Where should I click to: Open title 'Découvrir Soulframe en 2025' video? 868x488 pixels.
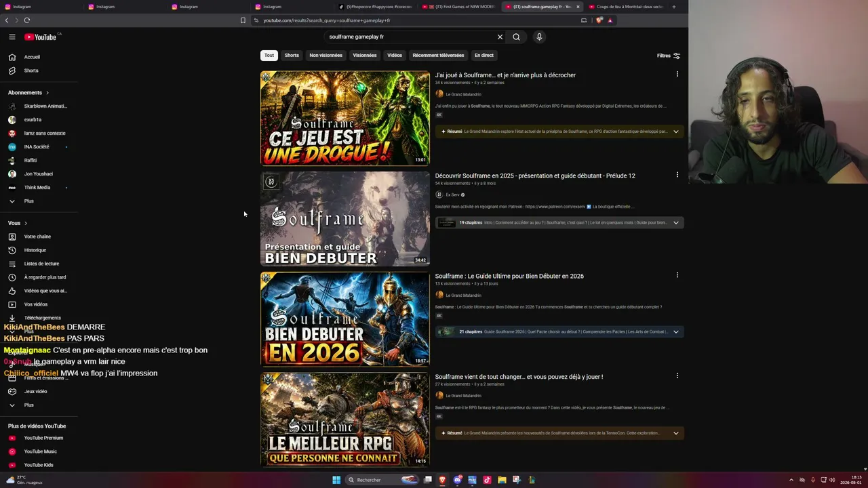click(x=535, y=176)
